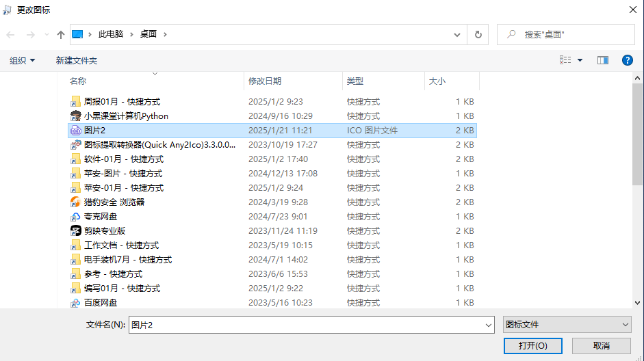
Task: Select 桌面 in the breadcrumb path
Action: point(149,34)
